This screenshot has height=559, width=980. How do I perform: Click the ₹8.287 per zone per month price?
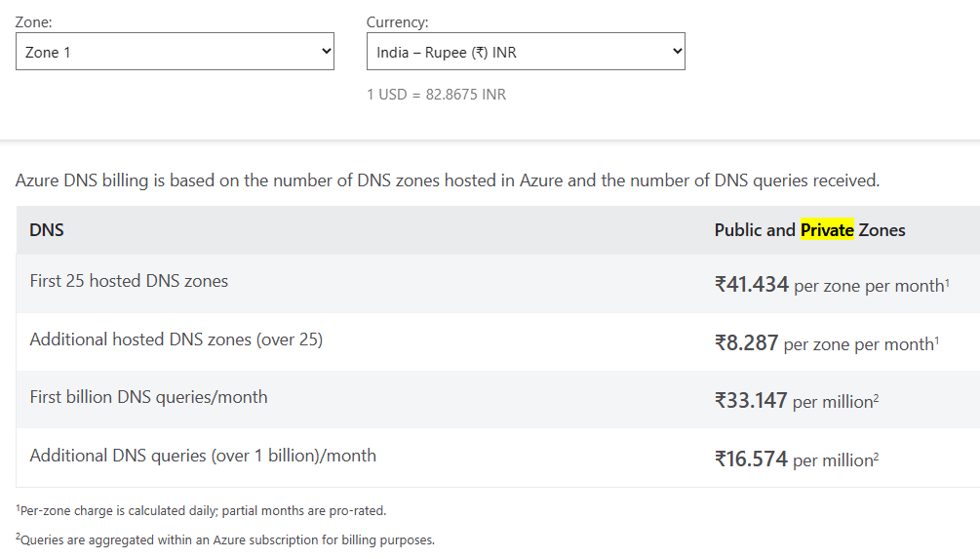827,343
